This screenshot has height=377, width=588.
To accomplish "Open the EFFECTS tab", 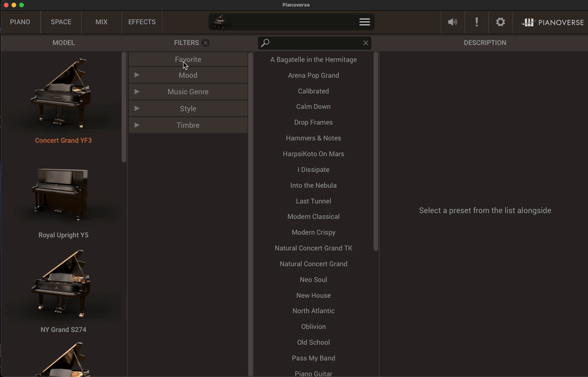I will click(141, 22).
